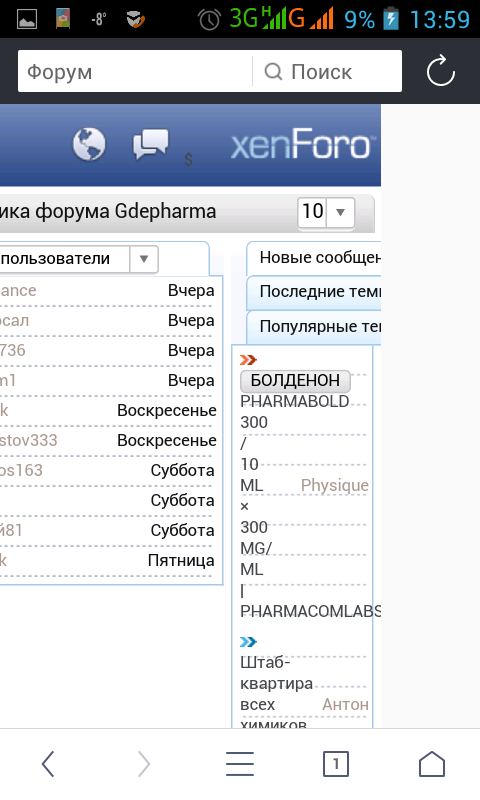Viewport: 480px width, 800px height.
Task: Select the Популярные темы tab
Action: pyautogui.click(x=314, y=327)
